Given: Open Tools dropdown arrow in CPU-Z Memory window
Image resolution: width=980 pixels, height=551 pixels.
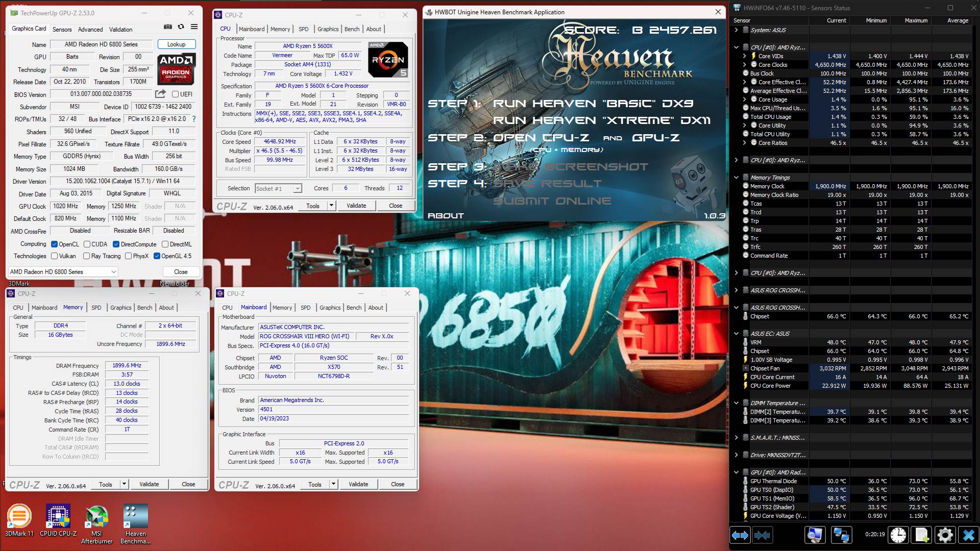Looking at the screenshot, I should [x=124, y=484].
